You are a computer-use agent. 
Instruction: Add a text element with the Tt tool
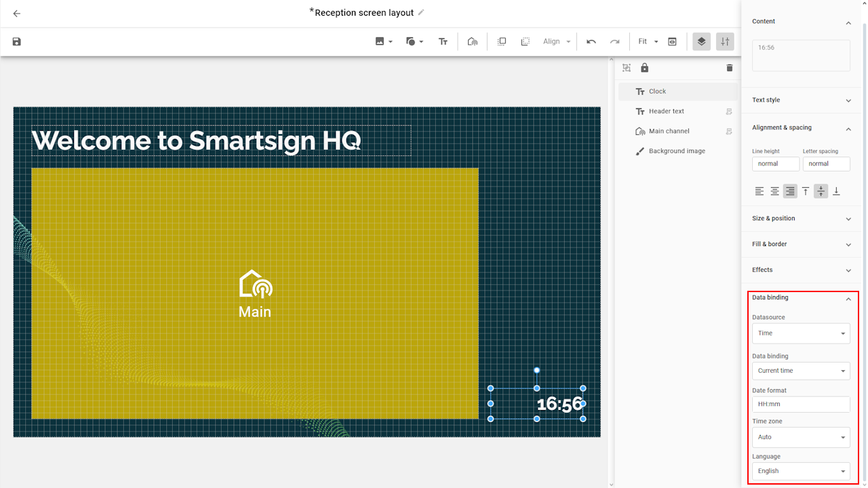coord(443,42)
